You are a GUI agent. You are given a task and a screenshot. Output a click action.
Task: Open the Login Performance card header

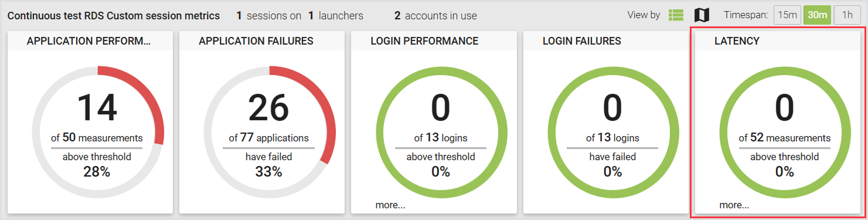coord(434,41)
